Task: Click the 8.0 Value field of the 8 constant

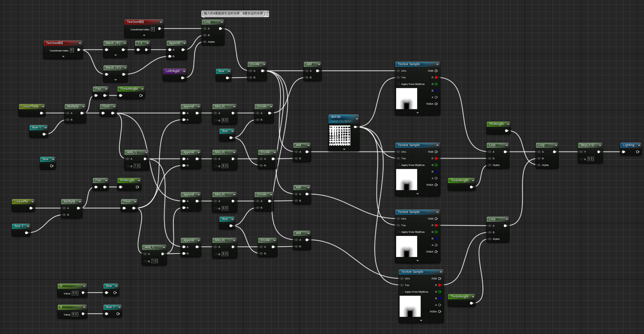Action: pyautogui.click(x=75, y=314)
